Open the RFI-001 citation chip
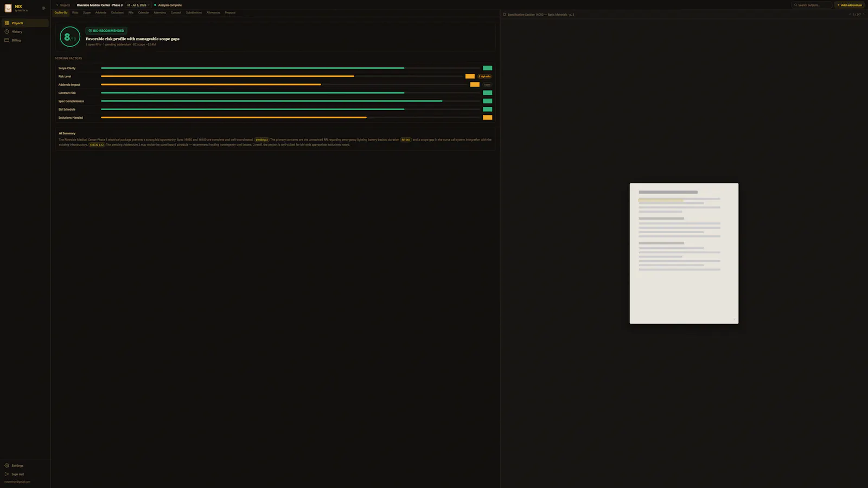This screenshot has width=868, height=488. coord(406,140)
